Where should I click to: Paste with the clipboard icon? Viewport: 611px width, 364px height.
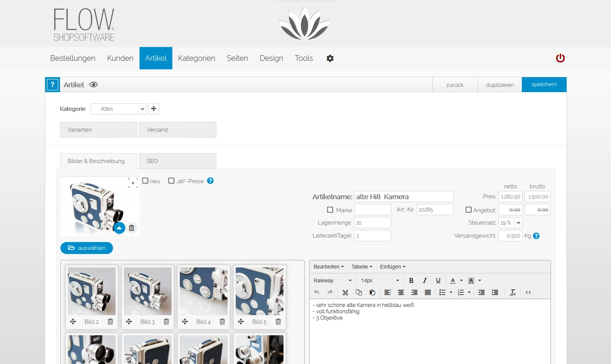pyautogui.click(x=372, y=292)
